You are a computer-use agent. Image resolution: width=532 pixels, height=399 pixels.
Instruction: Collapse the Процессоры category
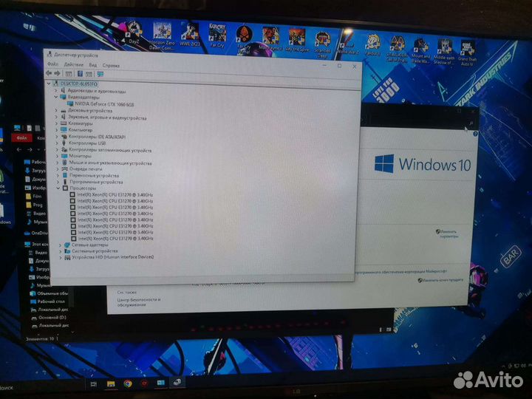[58, 188]
